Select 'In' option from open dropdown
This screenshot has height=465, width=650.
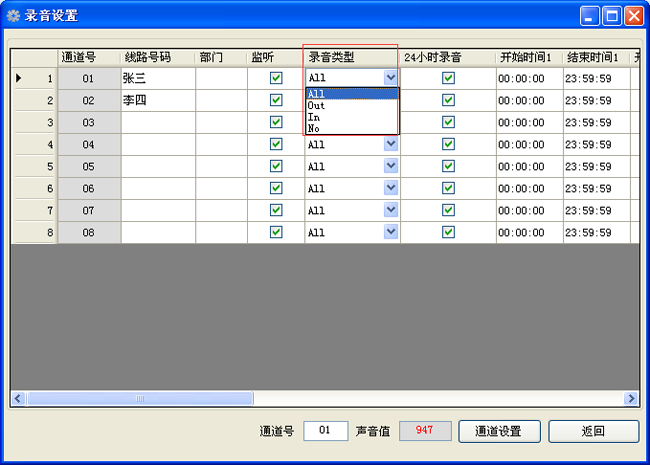click(x=315, y=117)
